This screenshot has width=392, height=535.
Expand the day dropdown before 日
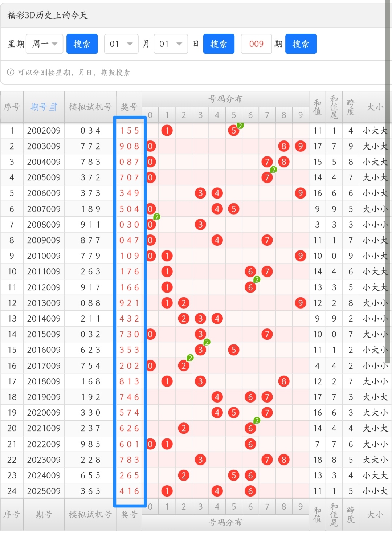171,44
